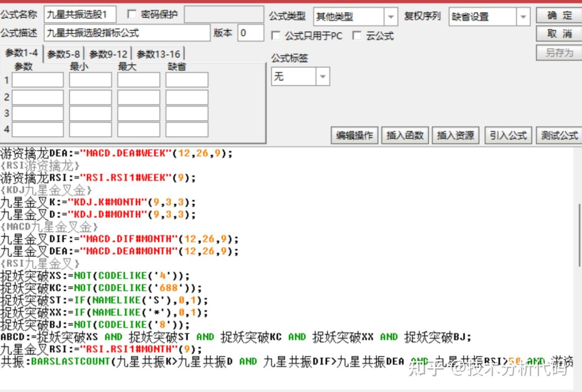Tick the 公式只用于PC checkbox

click(276, 36)
